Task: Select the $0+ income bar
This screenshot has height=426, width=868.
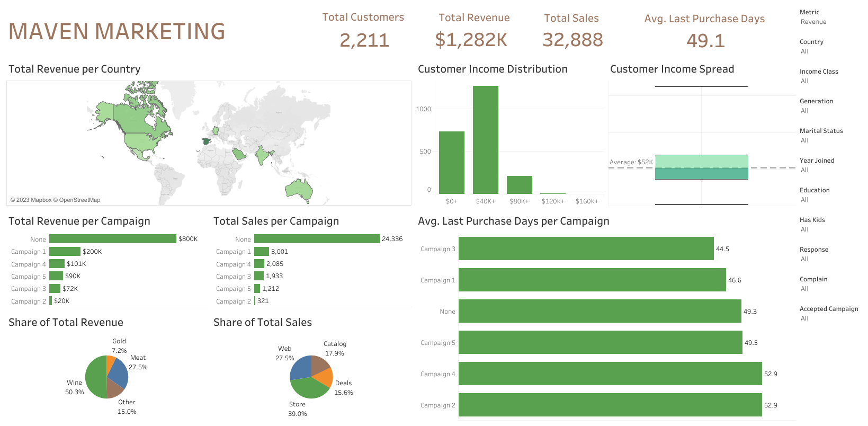Action: pyautogui.click(x=451, y=163)
